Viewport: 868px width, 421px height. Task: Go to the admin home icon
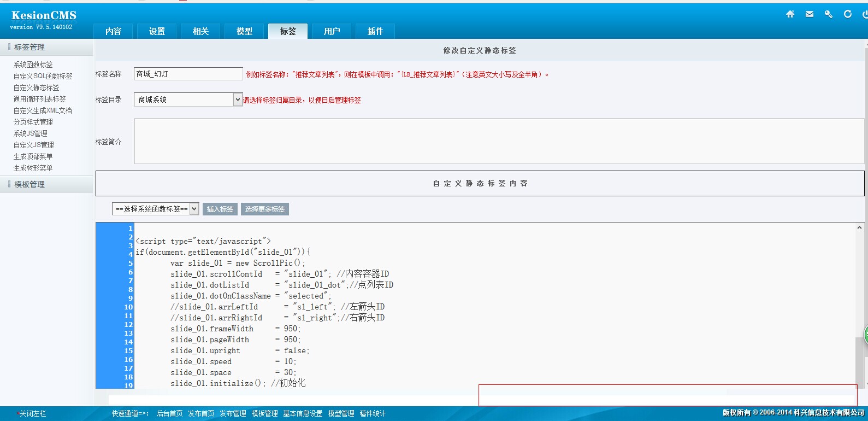point(790,14)
